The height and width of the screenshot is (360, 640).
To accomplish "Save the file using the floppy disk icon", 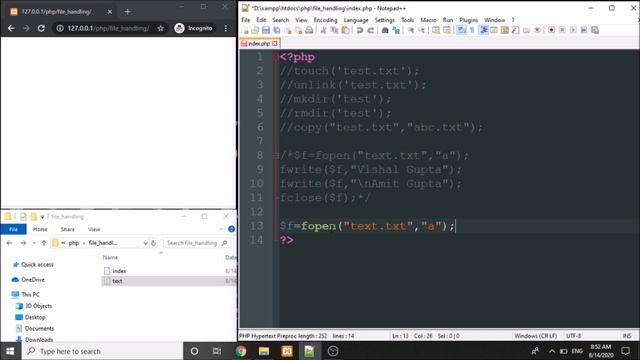I will (266, 30).
